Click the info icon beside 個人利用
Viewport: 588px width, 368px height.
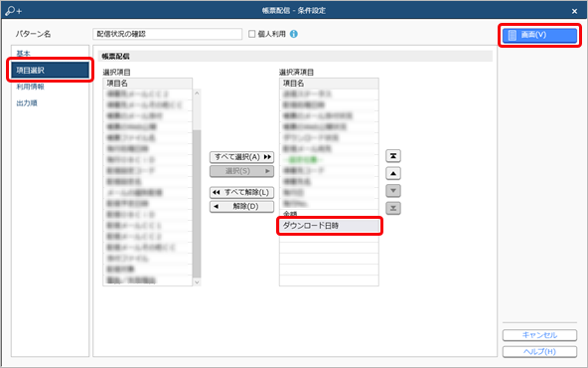click(x=294, y=34)
